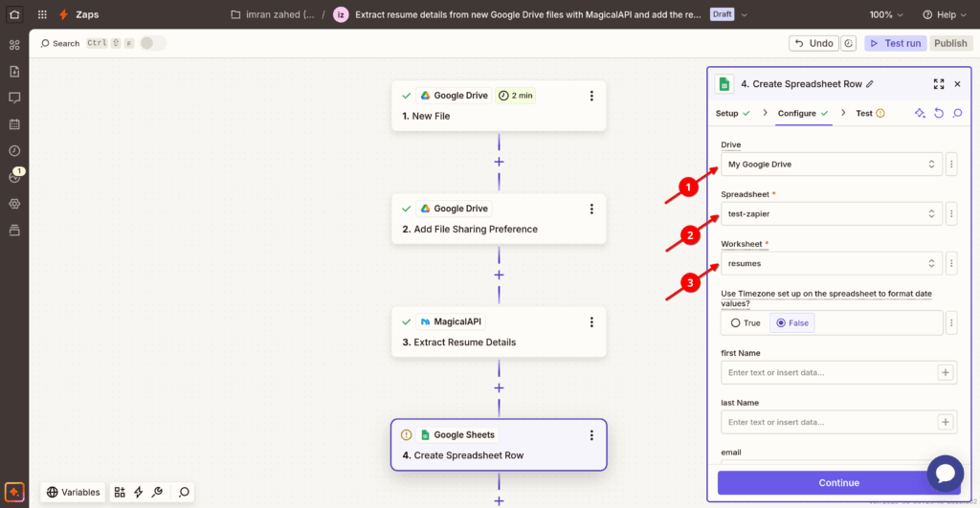Screen dimensions: 980x508
Task: Open options menu for Add File Sharing step
Action: coord(591,209)
